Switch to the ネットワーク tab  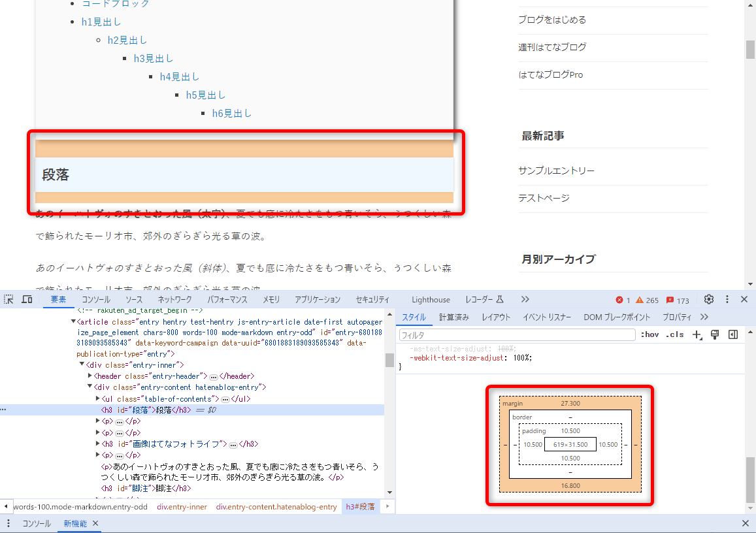174,299
